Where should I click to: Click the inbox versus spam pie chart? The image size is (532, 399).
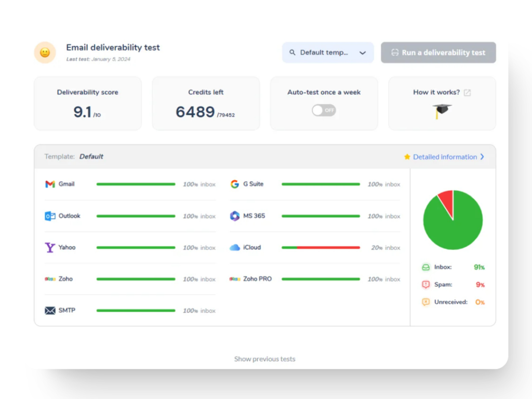click(x=453, y=220)
